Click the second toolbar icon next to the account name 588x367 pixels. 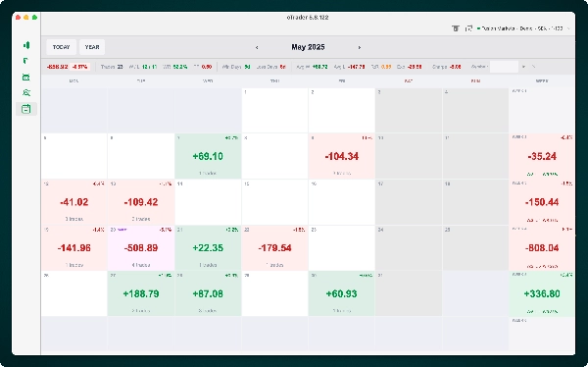[468, 28]
